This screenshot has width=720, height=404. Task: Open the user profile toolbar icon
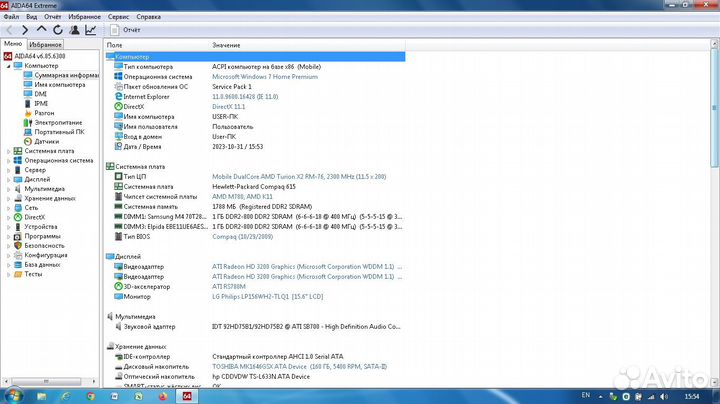(73, 30)
